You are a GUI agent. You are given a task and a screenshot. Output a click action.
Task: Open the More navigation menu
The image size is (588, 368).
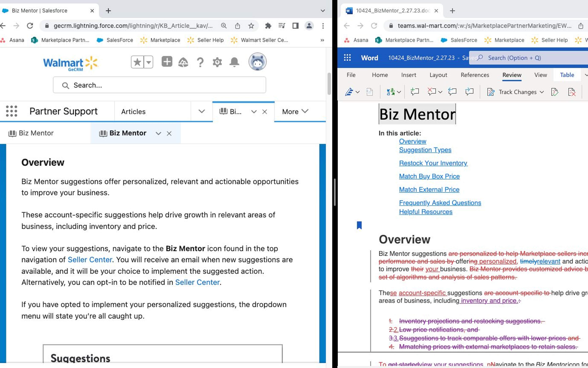coord(295,111)
